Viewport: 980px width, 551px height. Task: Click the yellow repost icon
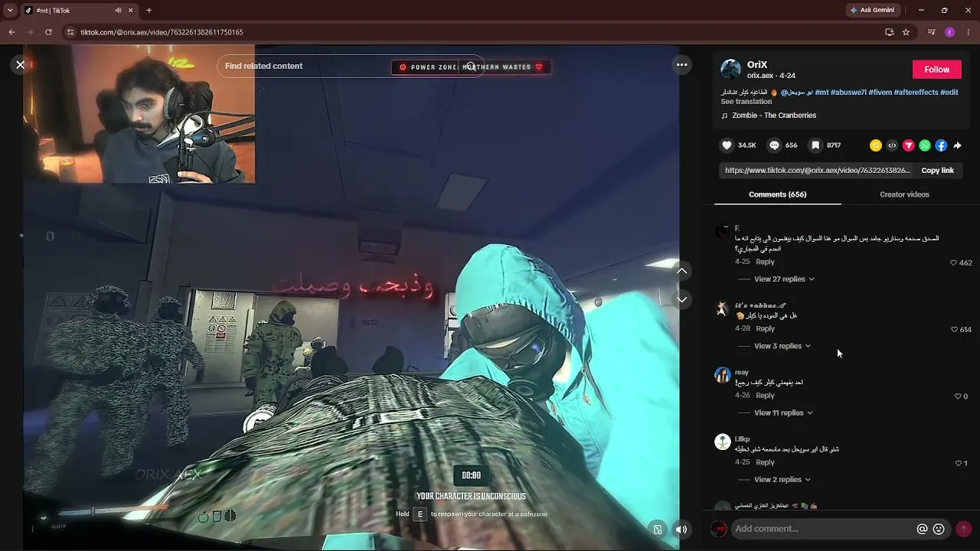(x=876, y=145)
